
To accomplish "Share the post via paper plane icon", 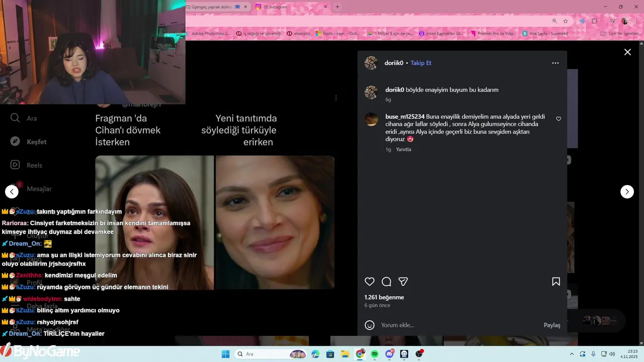I will [x=403, y=282].
